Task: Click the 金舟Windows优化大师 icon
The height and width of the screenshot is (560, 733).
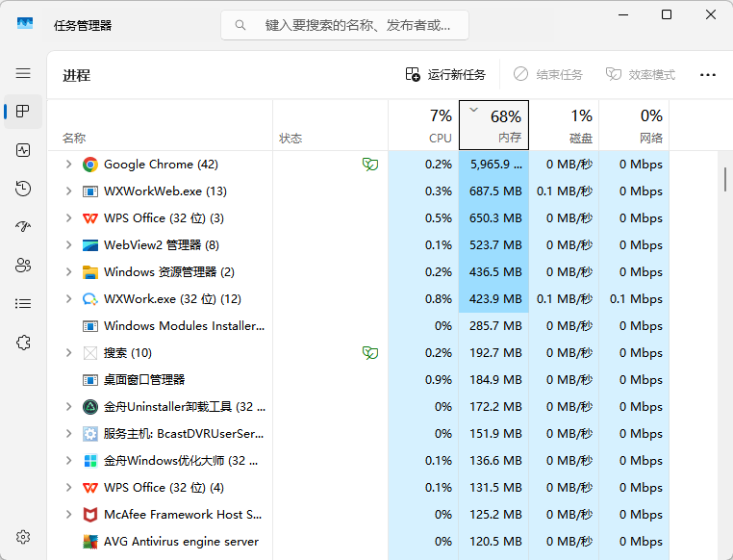Action: pyautogui.click(x=90, y=461)
